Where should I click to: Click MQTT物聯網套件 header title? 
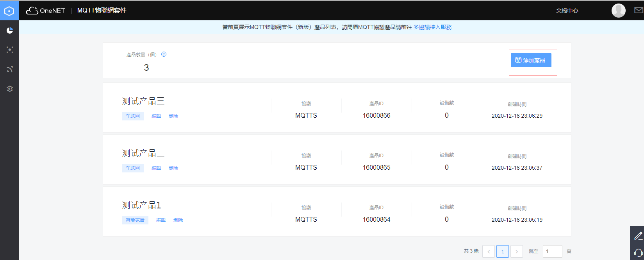(x=102, y=11)
